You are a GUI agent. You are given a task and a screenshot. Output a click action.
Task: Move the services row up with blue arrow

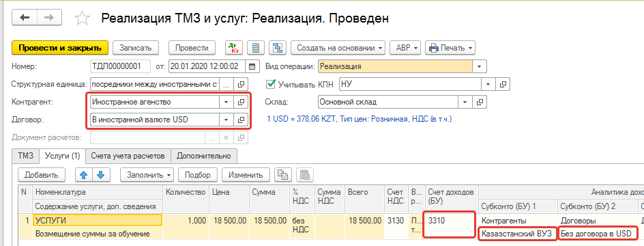coord(84,174)
